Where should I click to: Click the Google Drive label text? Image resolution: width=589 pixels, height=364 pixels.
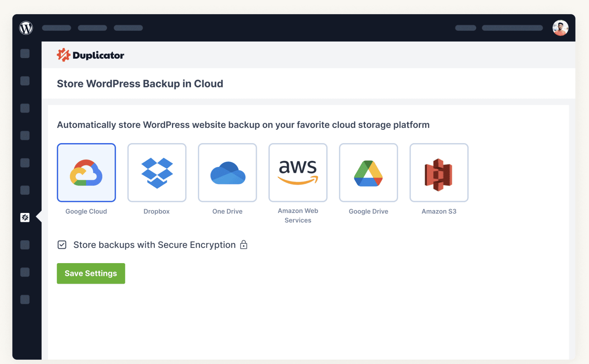tap(368, 211)
